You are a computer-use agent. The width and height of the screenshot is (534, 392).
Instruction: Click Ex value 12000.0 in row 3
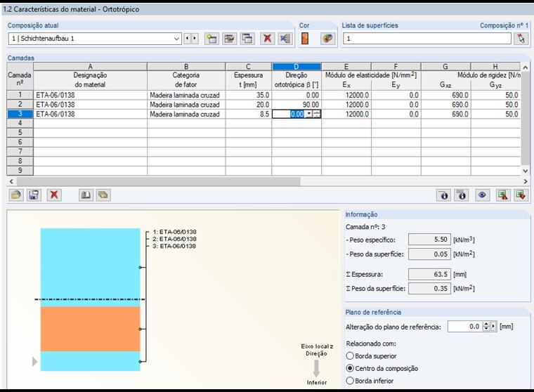point(346,114)
